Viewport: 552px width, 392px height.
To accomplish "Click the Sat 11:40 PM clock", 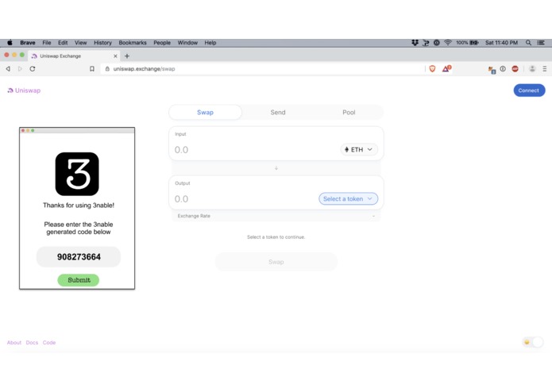I will pyautogui.click(x=501, y=43).
